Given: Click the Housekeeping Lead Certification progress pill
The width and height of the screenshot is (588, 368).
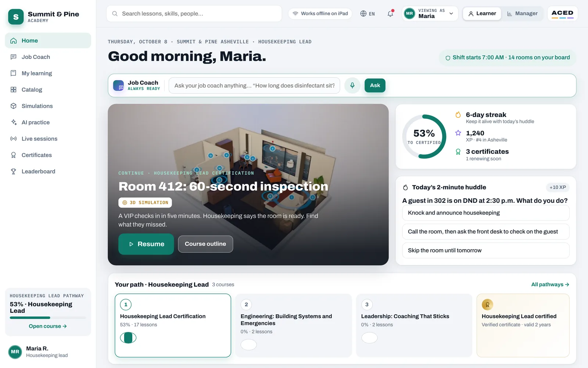Looking at the screenshot, I should (x=128, y=337).
